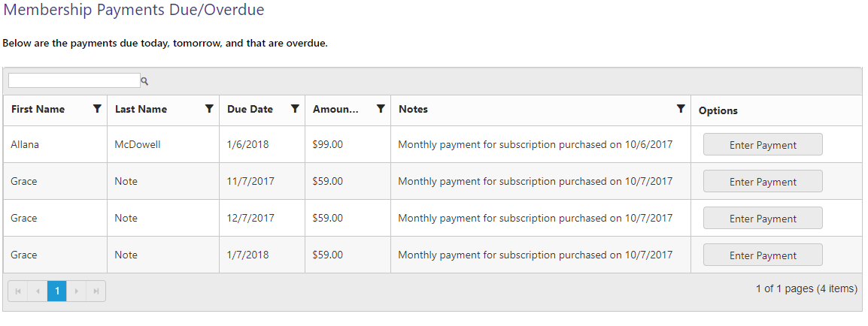The width and height of the screenshot is (868, 326).
Task: Open First Name column filter
Action: 97,109
